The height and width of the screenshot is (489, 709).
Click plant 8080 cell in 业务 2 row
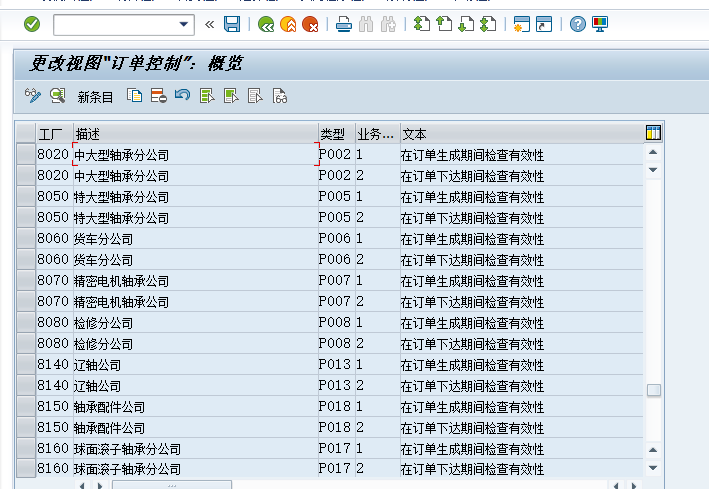(53, 343)
